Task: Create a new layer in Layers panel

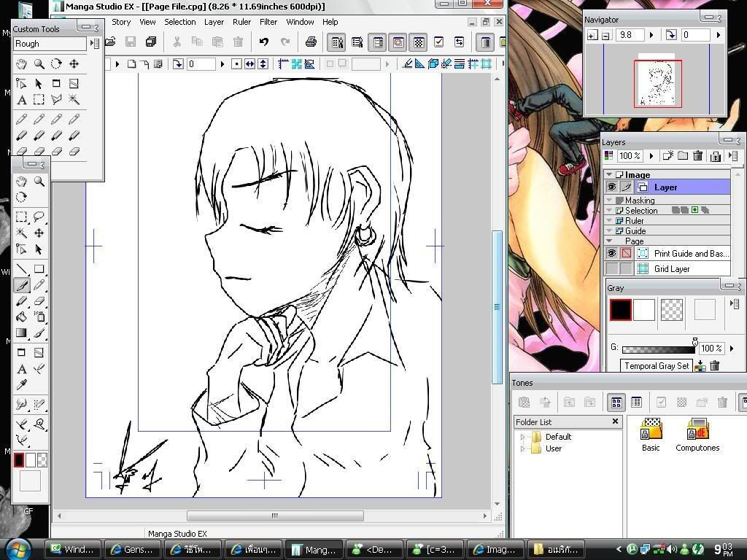Action: (668, 156)
